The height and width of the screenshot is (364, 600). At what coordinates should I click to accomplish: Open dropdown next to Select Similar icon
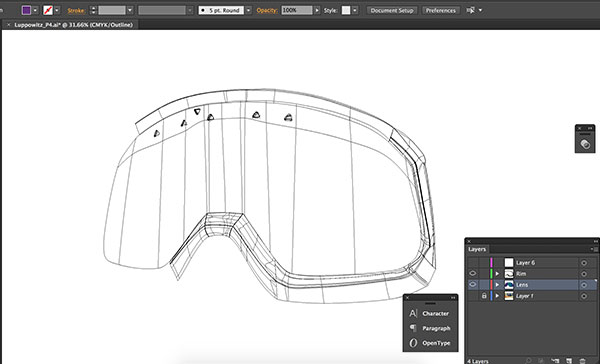(x=480, y=10)
